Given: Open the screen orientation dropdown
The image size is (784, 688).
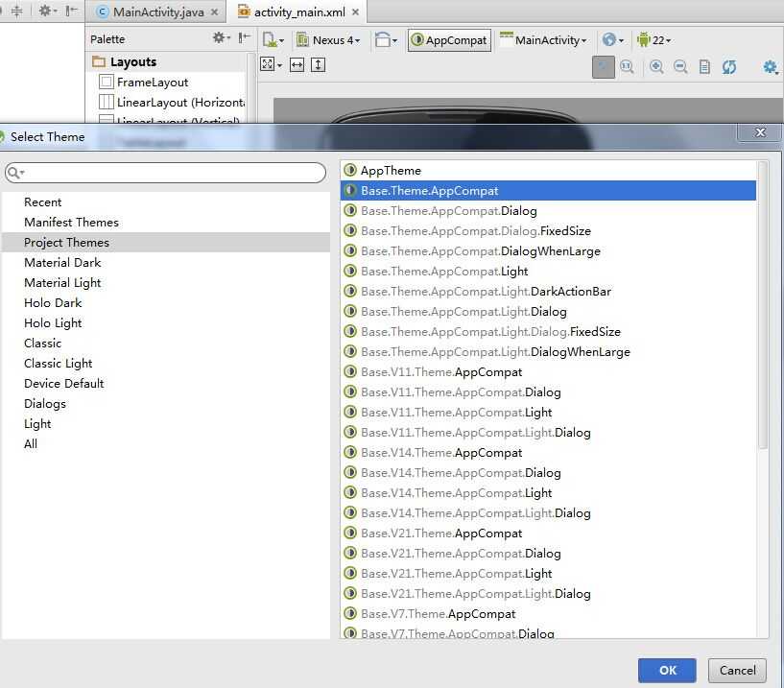Looking at the screenshot, I should pos(386,40).
